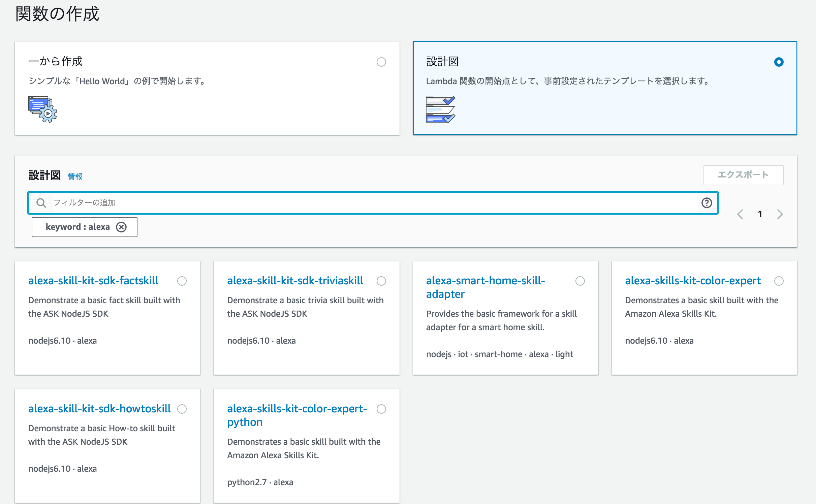
Task: Click the エクスポート button
Action: (x=743, y=175)
